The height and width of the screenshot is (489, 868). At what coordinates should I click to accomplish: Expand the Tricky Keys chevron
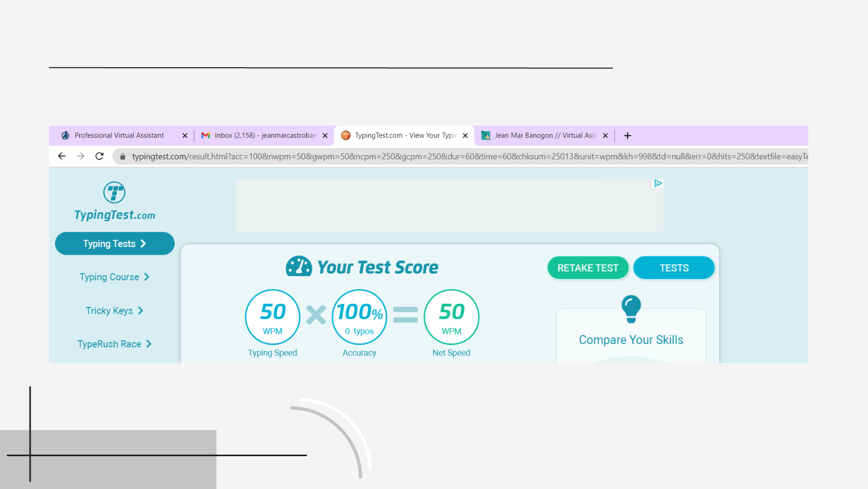[140, 311]
